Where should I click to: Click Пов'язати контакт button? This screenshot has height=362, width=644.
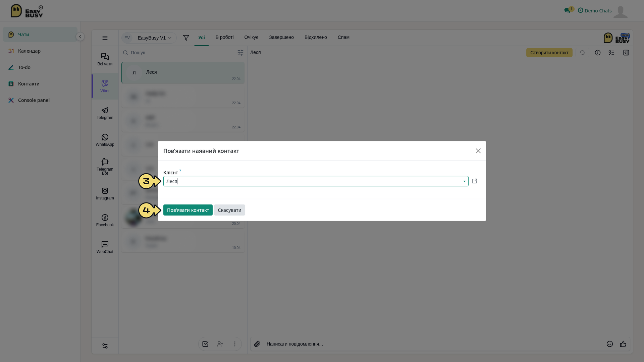pyautogui.click(x=188, y=210)
